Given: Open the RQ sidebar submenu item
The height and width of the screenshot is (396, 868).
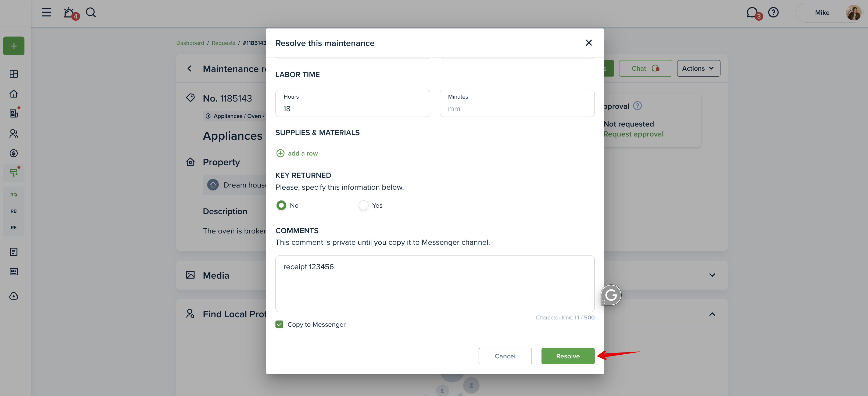Looking at the screenshot, I should tap(14, 195).
